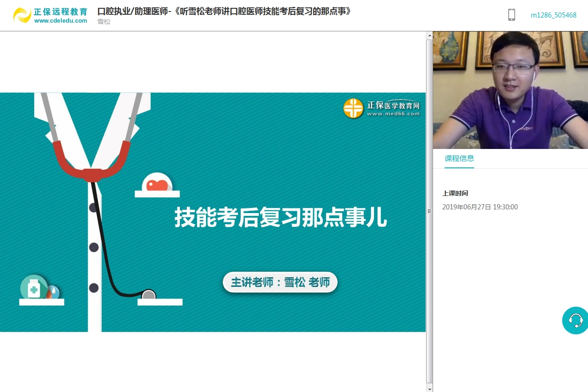Click the scrollbar down arrow
Viewport: 588px width, 392px height.
(429, 388)
